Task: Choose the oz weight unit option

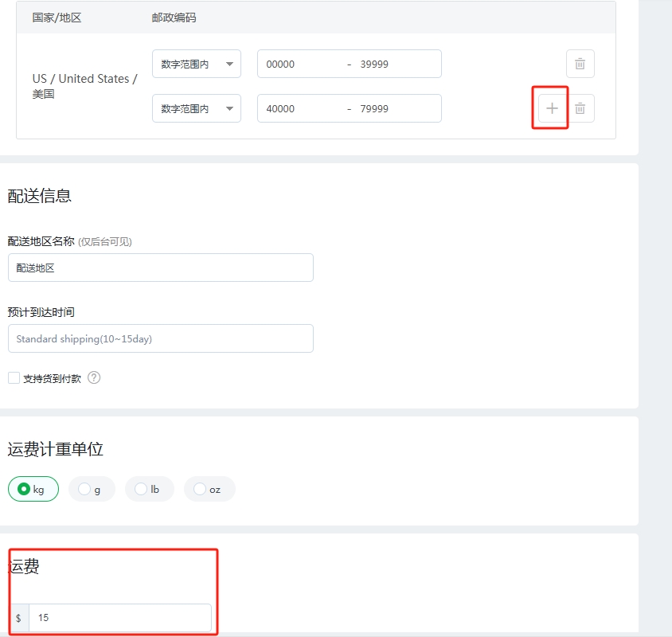Action: click(x=209, y=489)
